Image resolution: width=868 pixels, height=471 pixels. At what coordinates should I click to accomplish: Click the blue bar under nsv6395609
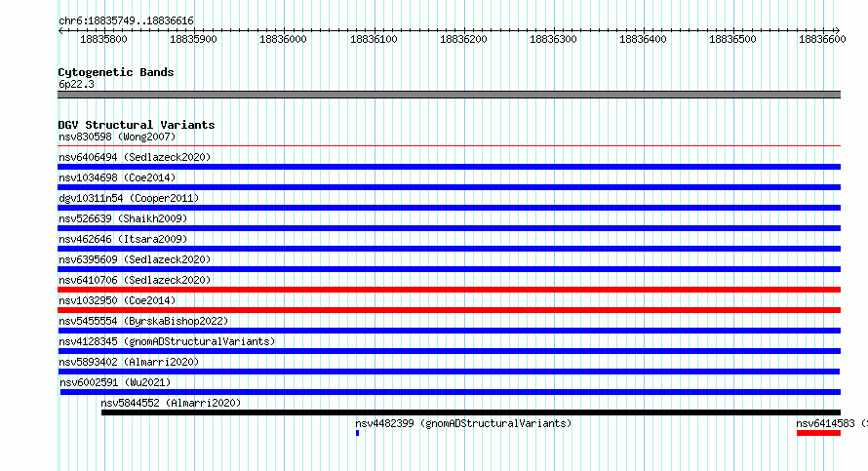pos(449,269)
